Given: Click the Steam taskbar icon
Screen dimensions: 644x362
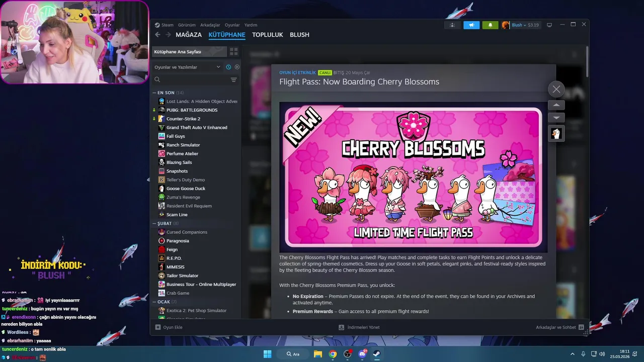Looking at the screenshot, I should [x=376, y=354].
